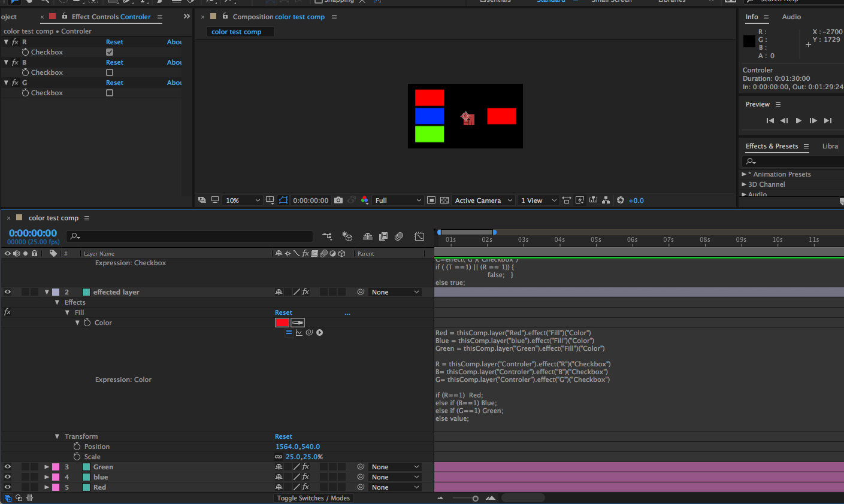Toggle the always preview this view icon
This screenshot has height=504, width=844.
click(x=202, y=201)
